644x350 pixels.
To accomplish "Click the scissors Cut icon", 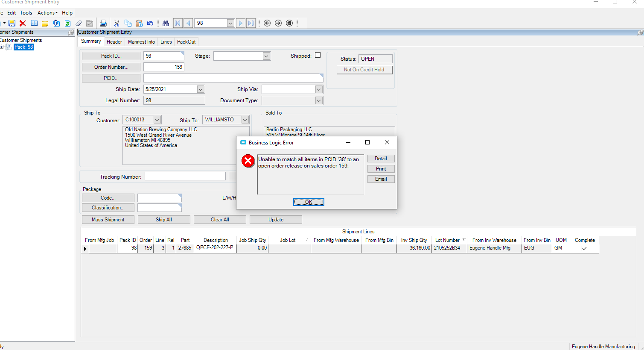I will [x=117, y=23].
